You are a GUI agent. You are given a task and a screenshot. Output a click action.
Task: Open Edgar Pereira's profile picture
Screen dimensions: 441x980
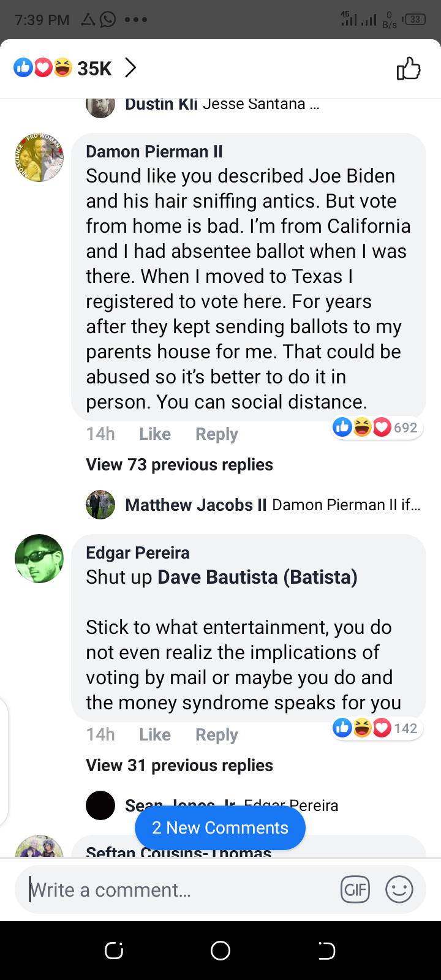tap(39, 559)
